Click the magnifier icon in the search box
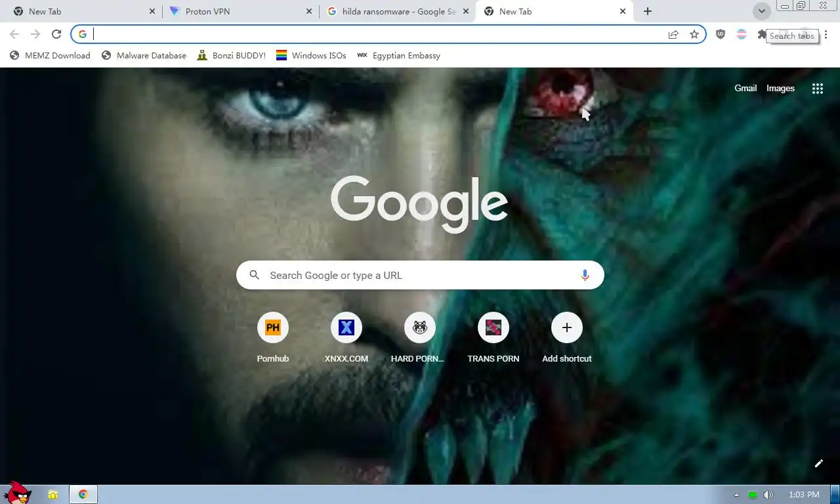Image resolution: width=840 pixels, height=504 pixels. [x=255, y=276]
